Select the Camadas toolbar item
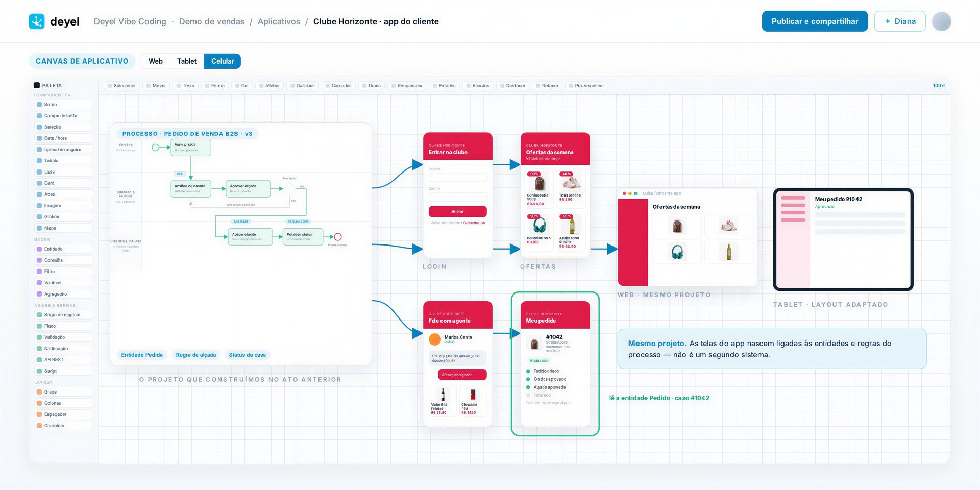This screenshot has height=490, width=980. [x=338, y=86]
